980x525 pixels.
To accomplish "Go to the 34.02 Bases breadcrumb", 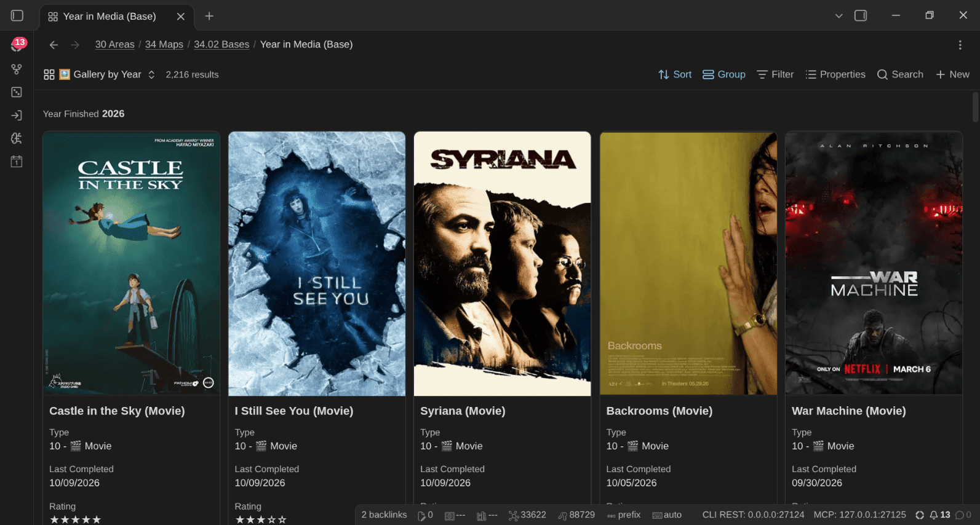I will [x=221, y=44].
